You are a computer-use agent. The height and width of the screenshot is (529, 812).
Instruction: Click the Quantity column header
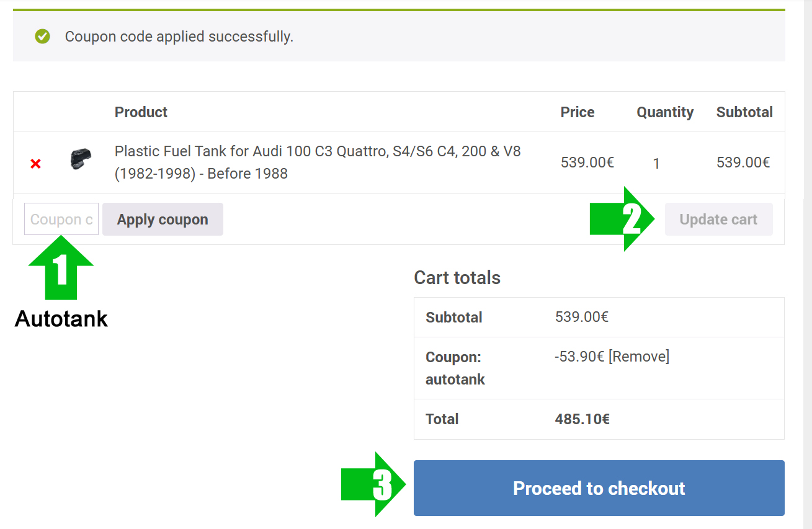[x=665, y=112]
